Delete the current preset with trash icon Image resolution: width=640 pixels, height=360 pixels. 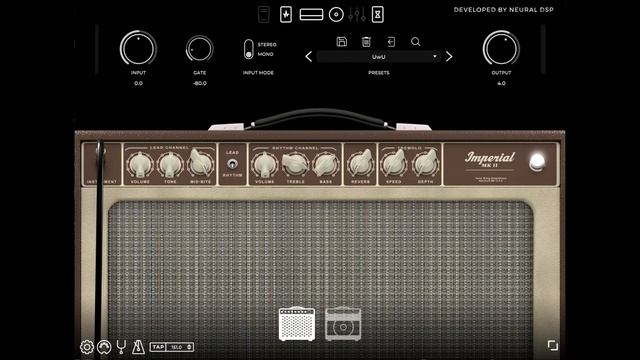[x=366, y=42]
